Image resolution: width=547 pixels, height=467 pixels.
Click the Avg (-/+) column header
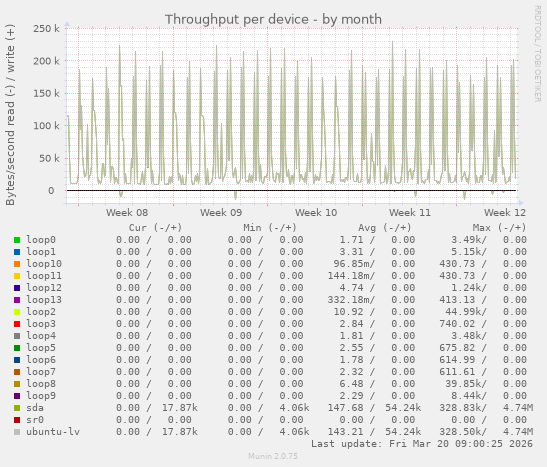(385, 228)
